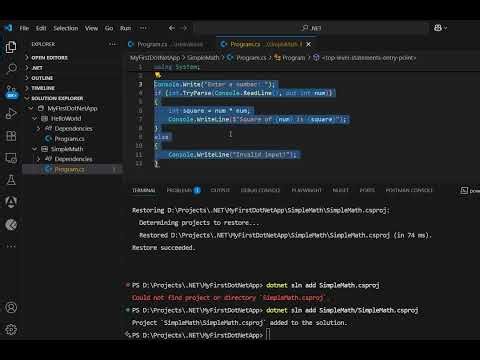
Task: Open the Remote Explorer view
Action: tap(11, 158)
